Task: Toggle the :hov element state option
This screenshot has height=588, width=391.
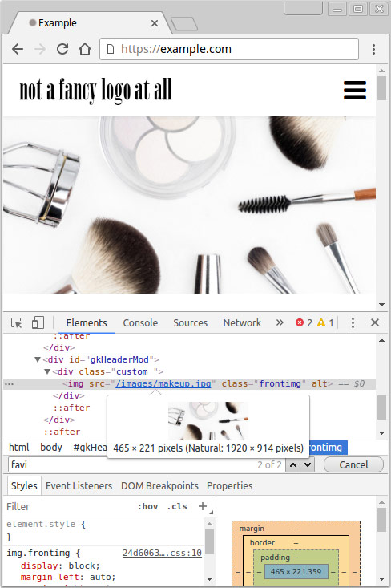Action: click(147, 506)
